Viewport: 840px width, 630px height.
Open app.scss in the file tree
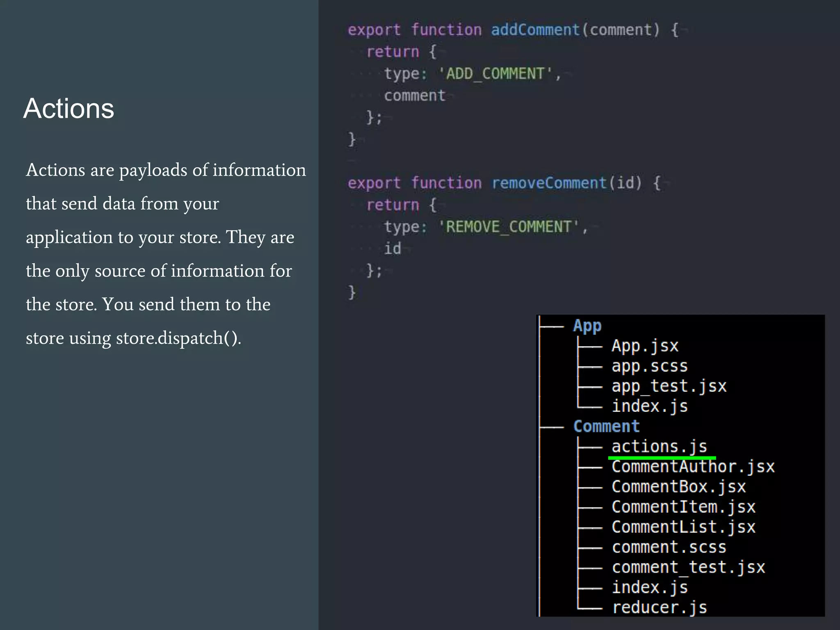pos(649,366)
